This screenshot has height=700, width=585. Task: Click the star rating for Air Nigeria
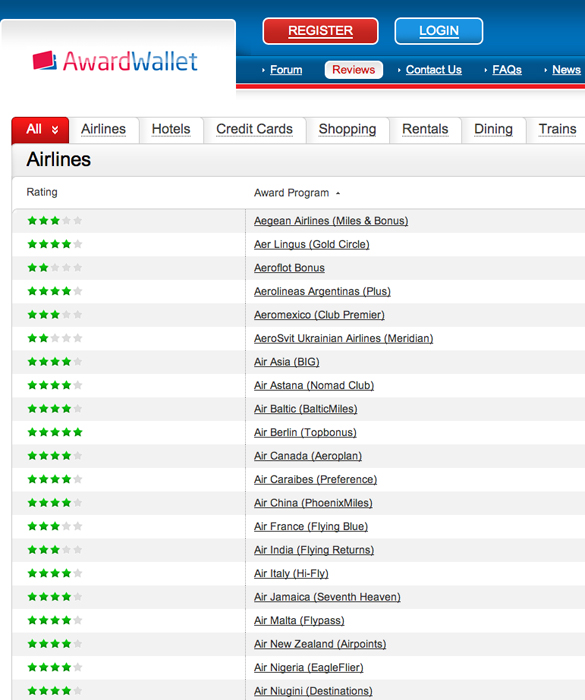55,667
